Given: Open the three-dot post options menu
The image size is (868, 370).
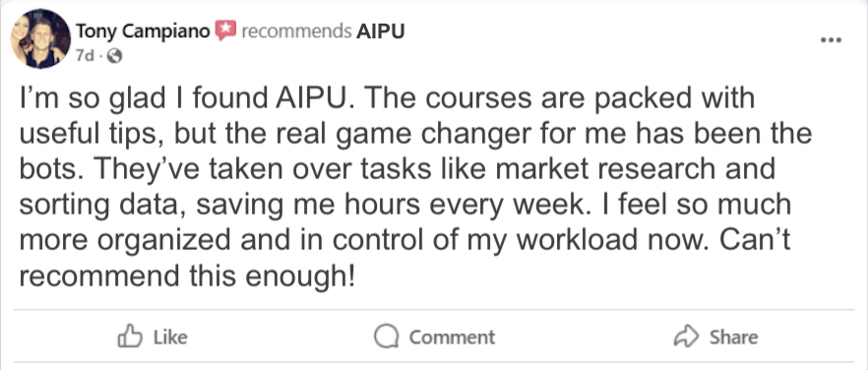Looking at the screenshot, I should [x=831, y=40].
